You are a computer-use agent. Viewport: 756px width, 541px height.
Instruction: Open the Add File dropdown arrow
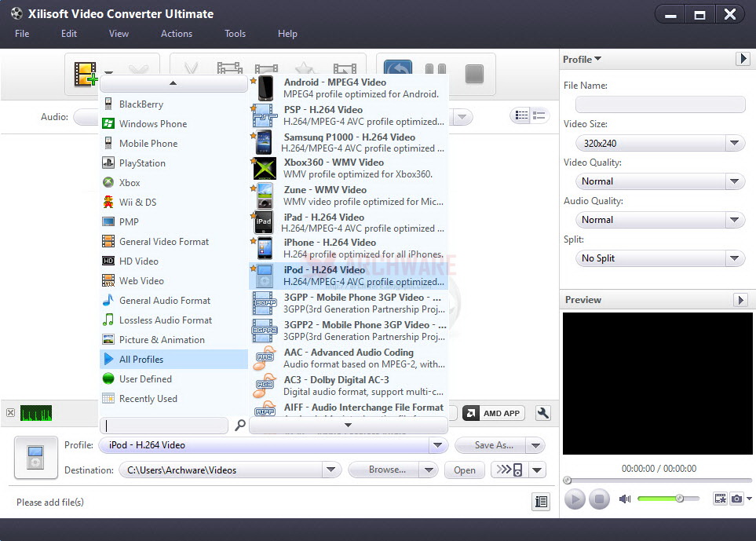tap(109, 73)
